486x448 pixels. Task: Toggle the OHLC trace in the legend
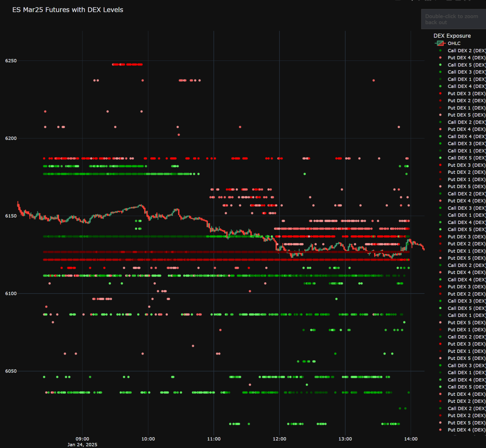click(448, 43)
